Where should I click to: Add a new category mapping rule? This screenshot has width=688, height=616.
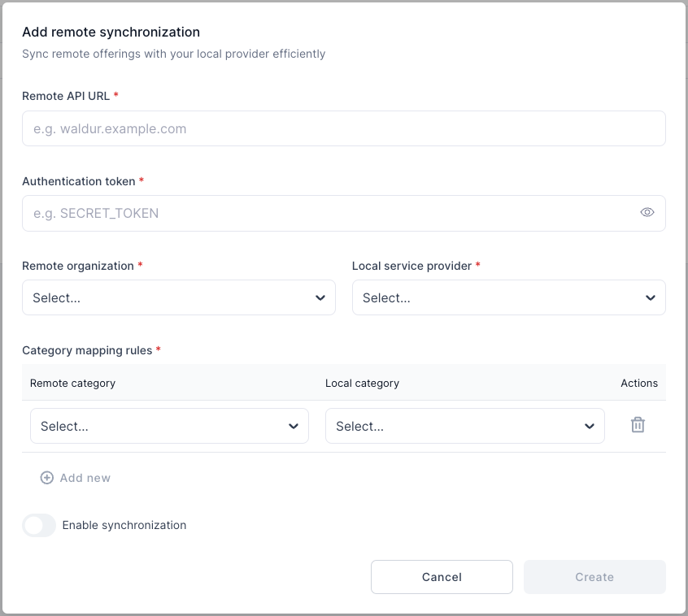pyautogui.click(x=85, y=478)
